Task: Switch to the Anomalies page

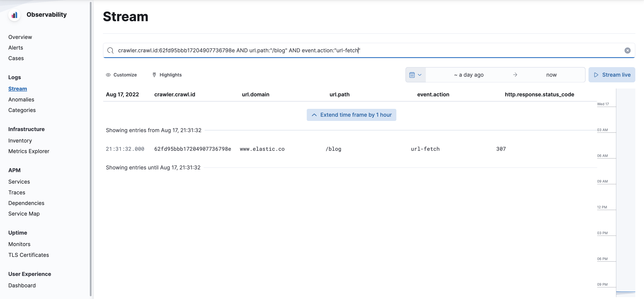Action: (x=21, y=100)
